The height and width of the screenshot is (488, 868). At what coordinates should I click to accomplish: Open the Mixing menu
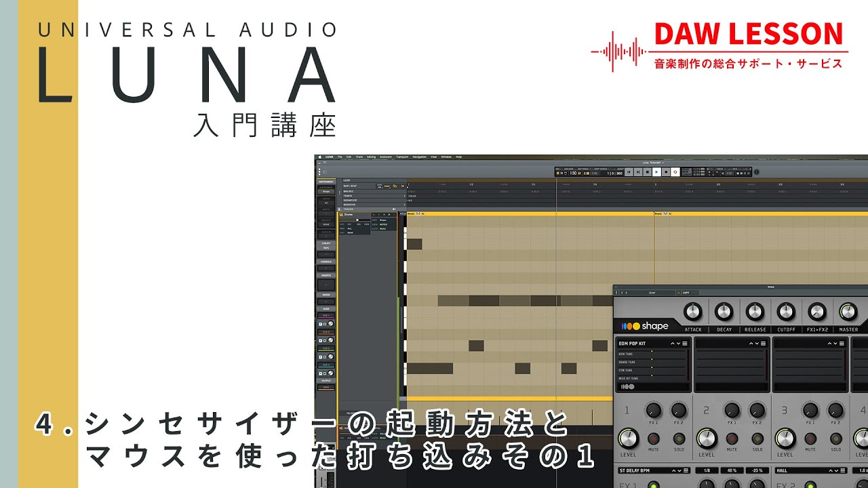372,157
